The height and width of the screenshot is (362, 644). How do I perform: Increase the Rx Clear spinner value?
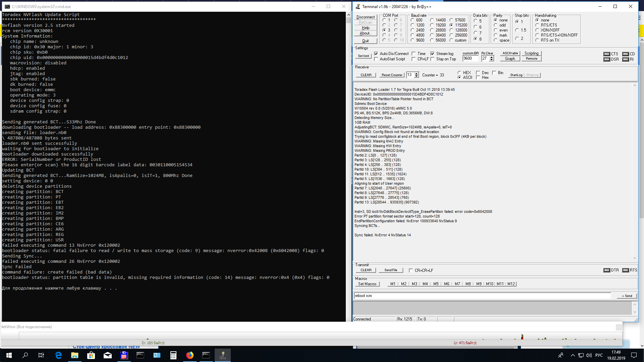click(x=492, y=57)
